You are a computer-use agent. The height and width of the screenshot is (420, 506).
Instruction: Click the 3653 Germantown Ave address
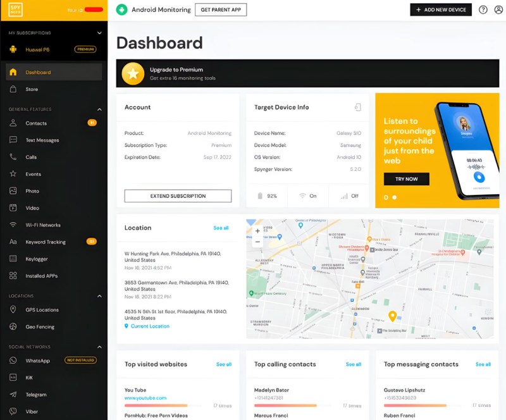coord(177,286)
